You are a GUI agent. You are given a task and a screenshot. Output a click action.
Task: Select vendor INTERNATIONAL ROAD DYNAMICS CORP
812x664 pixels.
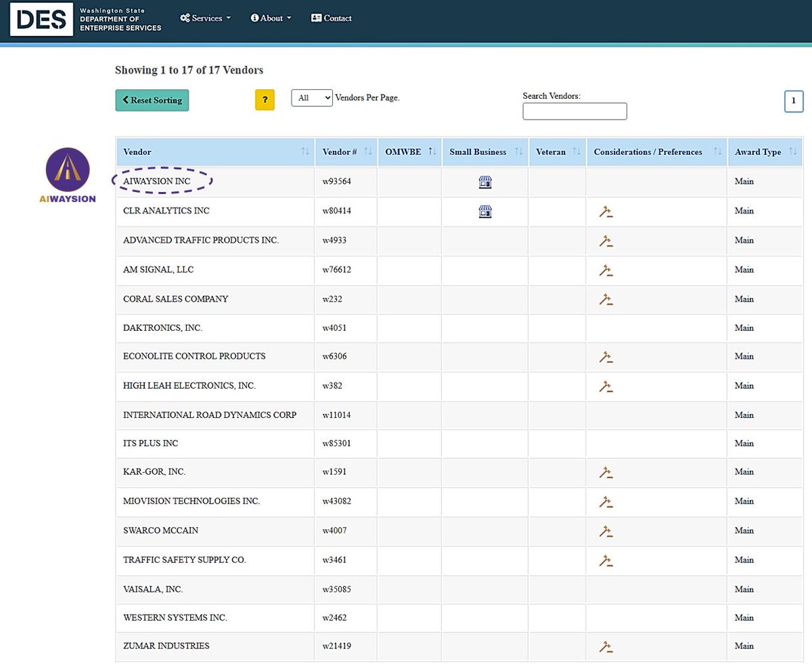[210, 414]
